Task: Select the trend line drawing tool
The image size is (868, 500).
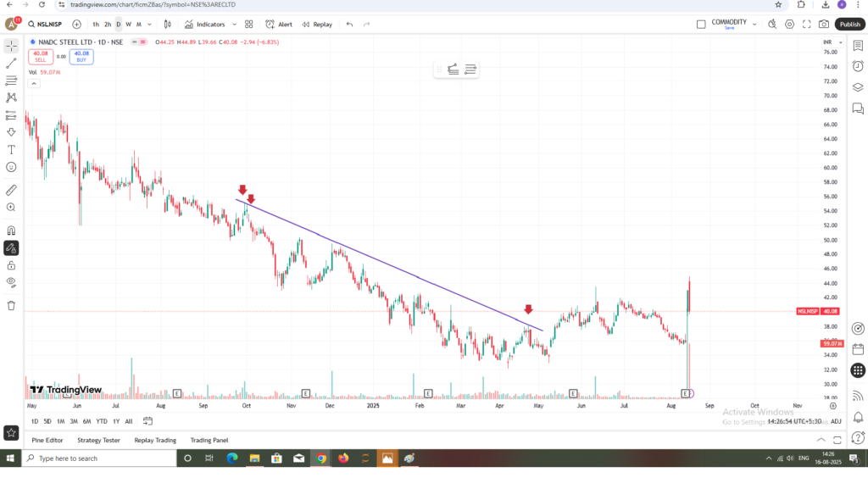Action: 11,64
